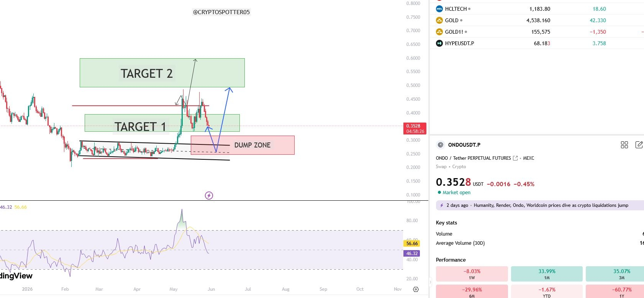Select the YTD performance tile
The width and height of the screenshot is (644, 298).
coord(547,291)
